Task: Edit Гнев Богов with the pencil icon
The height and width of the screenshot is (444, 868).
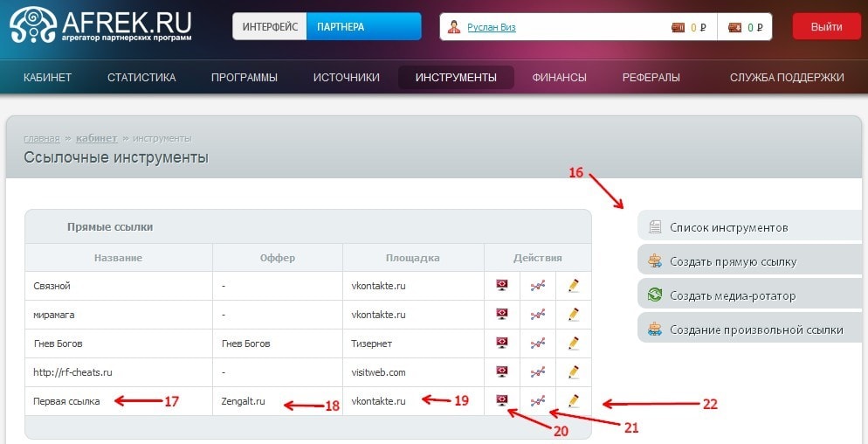Action: (574, 343)
